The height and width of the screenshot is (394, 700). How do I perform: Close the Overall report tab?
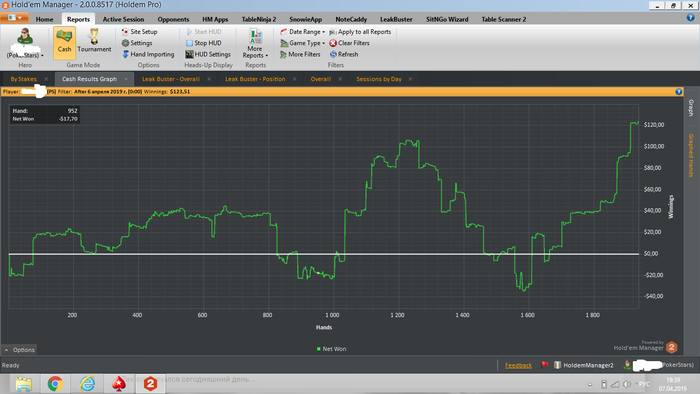340,79
